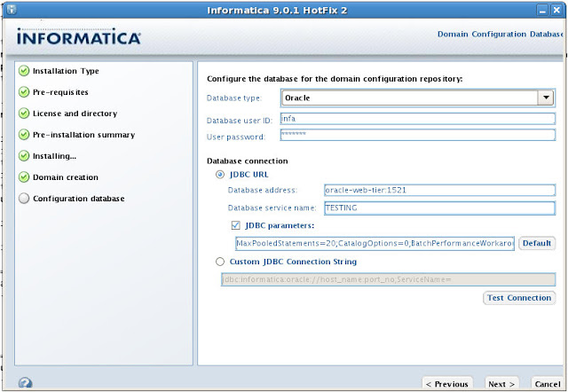This screenshot has height=392, width=568.
Task: Select Custom JDBC Connection String radio button
Action: 220,262
